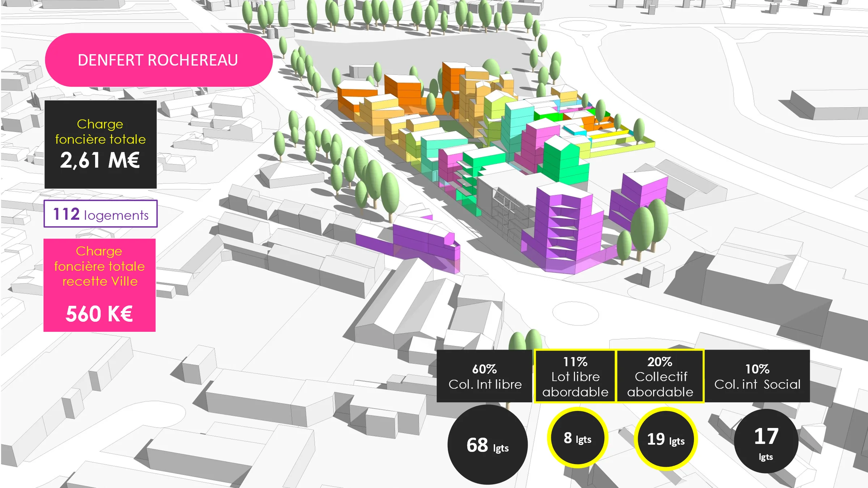868x488 pixels.
Task: Select the '112 logements' outlined box
Action: point(101,214)
